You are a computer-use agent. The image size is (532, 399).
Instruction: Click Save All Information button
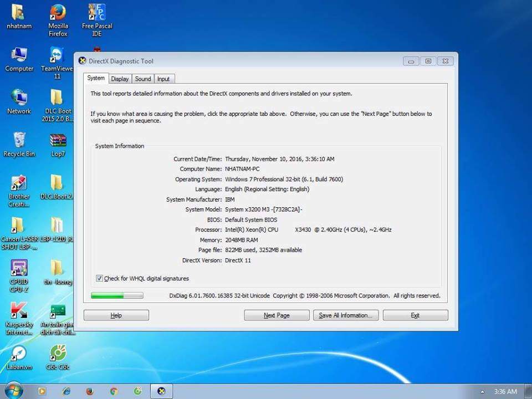(346, 315)
